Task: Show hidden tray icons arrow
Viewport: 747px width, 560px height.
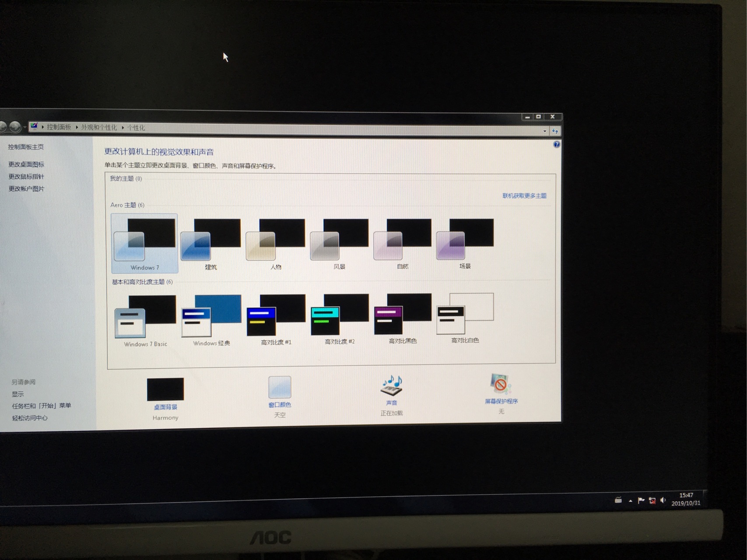Action: click(630, 501)
